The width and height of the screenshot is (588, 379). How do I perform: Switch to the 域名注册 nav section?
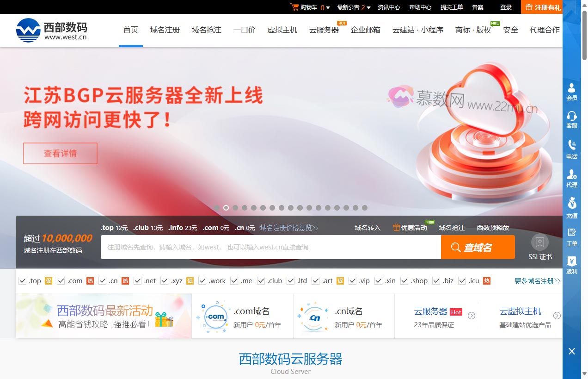point(165,30)
